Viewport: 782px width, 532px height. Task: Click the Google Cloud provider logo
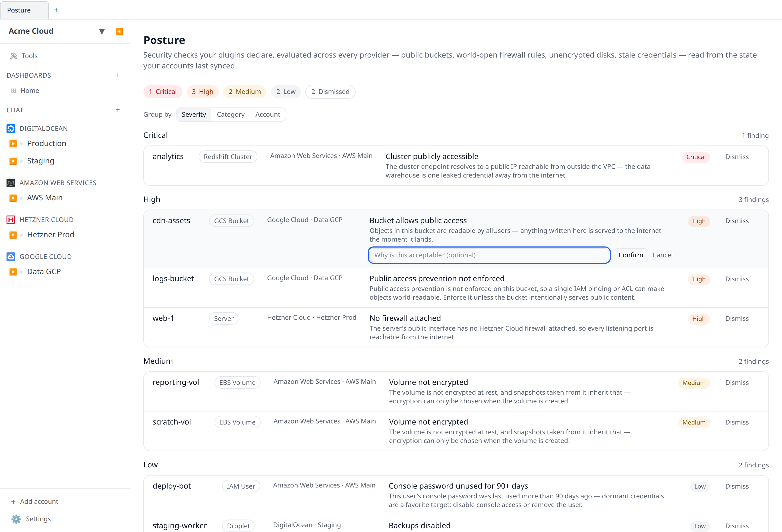[11, 256]
